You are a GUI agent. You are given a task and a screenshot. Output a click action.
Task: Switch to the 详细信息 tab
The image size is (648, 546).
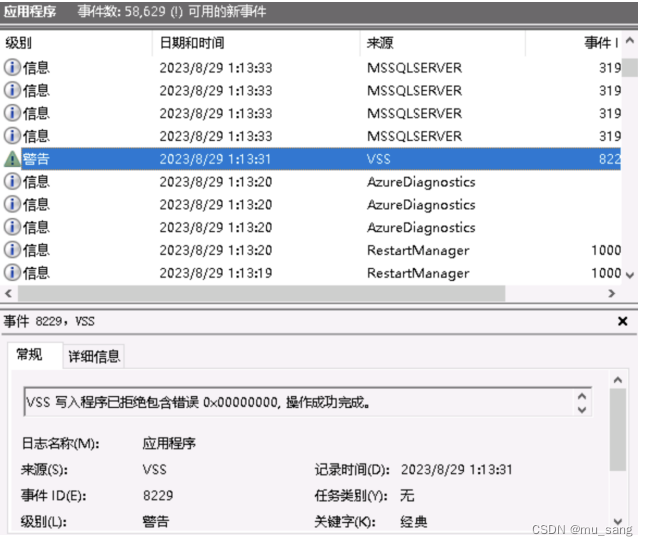click(94, 356)
